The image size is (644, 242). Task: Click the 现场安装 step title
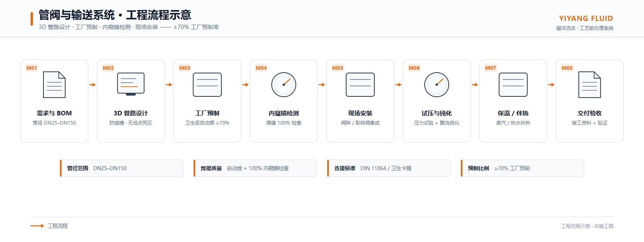(360, 113)
